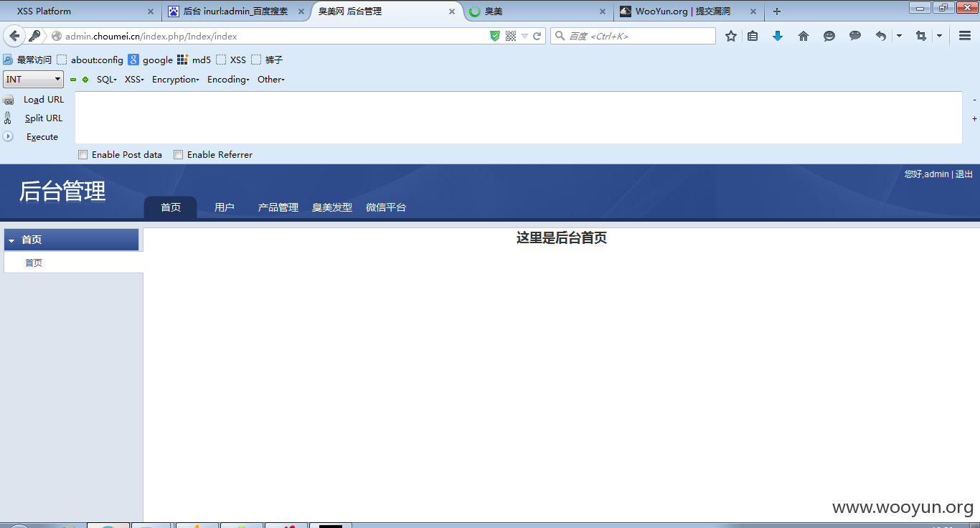The image size is (980, 528).
Task: Switch to the 臭美 loading tab
Action: pyautogui.click(x=537, y=11)
